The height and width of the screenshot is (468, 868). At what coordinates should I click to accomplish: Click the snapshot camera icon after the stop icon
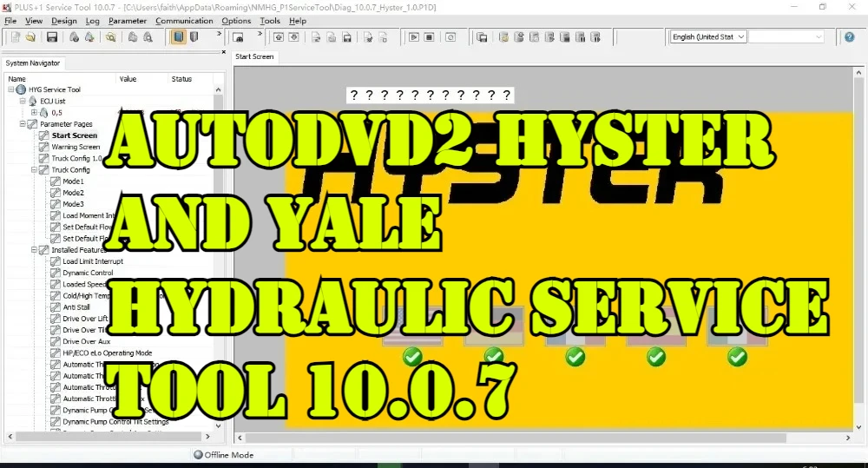(450, 37)
